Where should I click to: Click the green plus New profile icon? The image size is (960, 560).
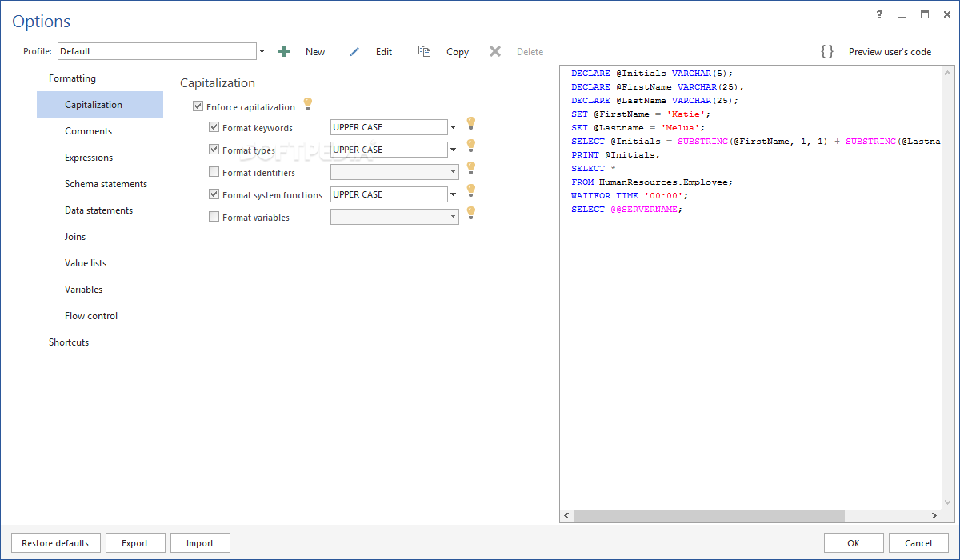(284, 51)
